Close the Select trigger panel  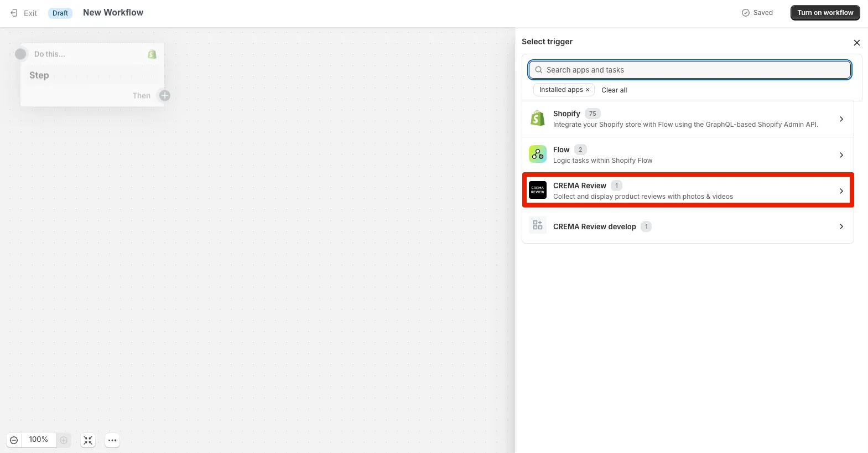(x=856, y=43)
